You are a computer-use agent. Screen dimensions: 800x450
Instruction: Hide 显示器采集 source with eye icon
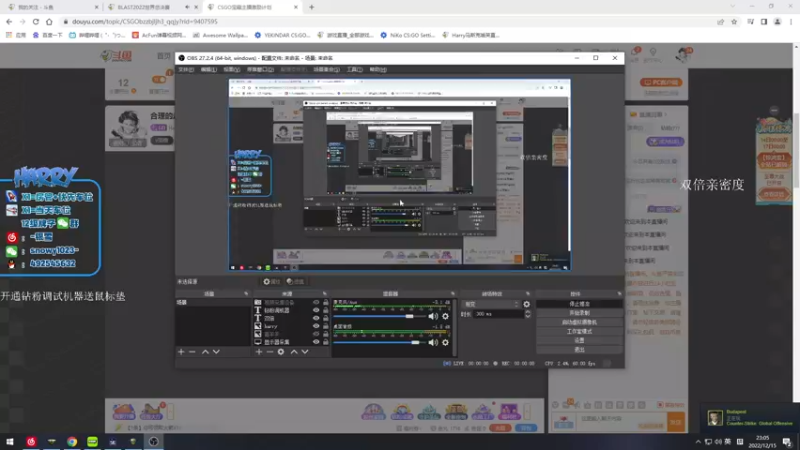316,342
